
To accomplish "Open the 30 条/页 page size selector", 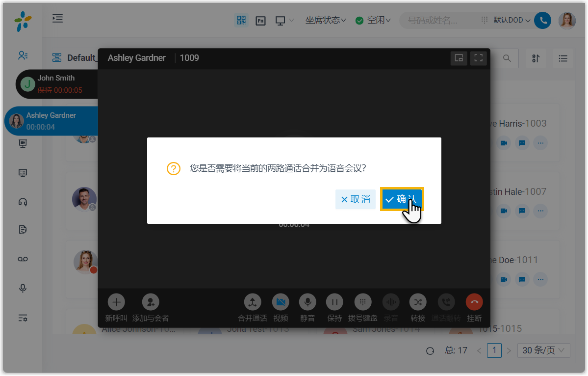I will coord(543,350).
